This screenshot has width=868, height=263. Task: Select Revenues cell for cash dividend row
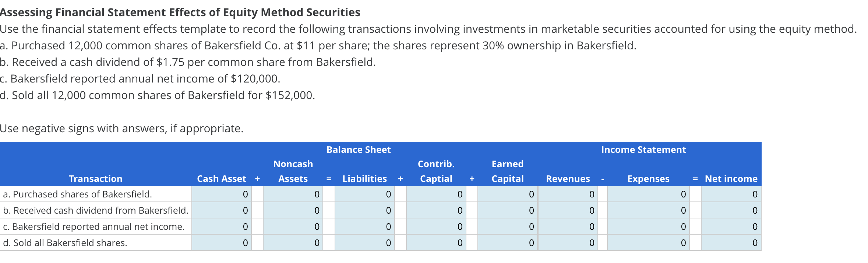pos(568,210)
